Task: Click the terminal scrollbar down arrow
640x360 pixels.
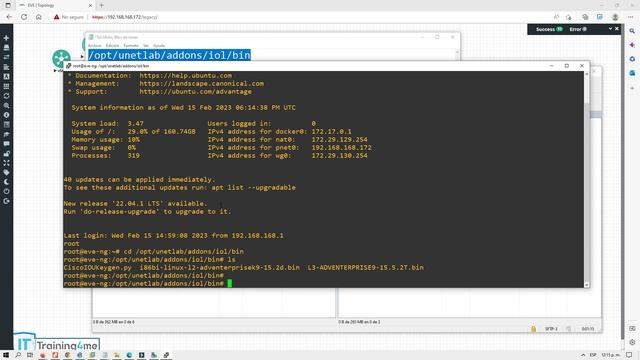Action: pyautogui.click(x=587, y=285)
